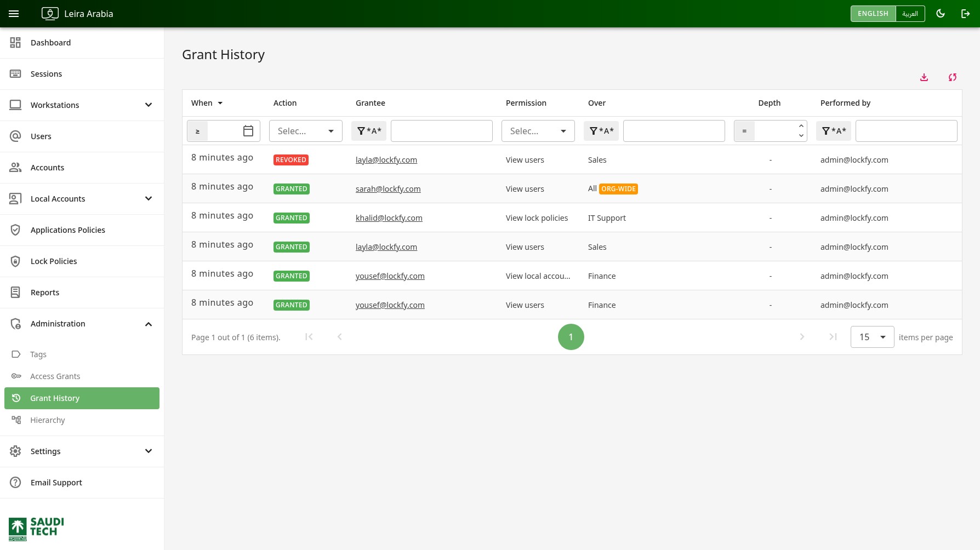Screen dimensions: 980x550
Task: Refresh the grant history table
Action: point(953,77)
